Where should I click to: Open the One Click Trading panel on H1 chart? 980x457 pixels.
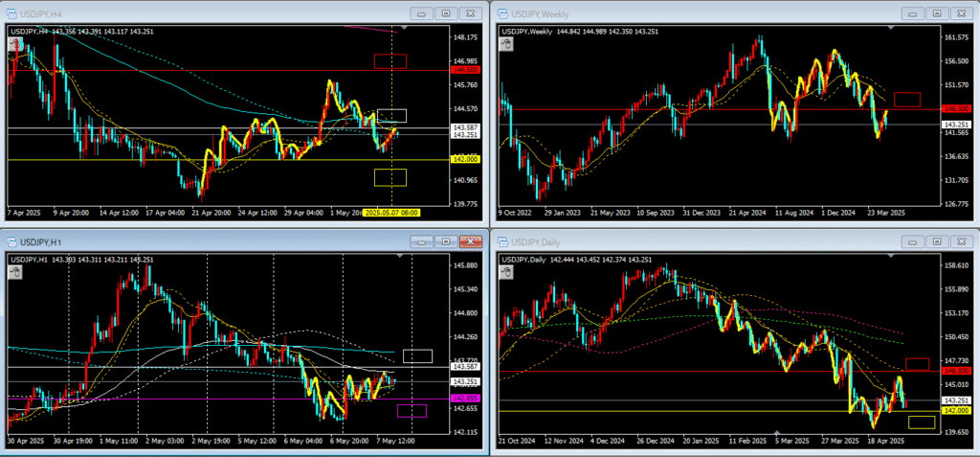click(15, 272)
